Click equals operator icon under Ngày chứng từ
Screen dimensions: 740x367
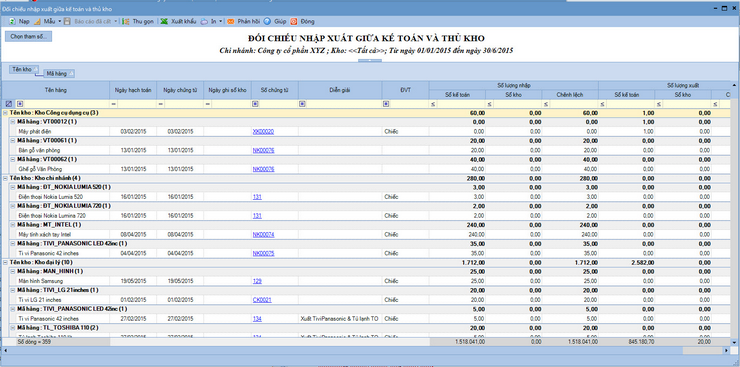tap(161, 104)
